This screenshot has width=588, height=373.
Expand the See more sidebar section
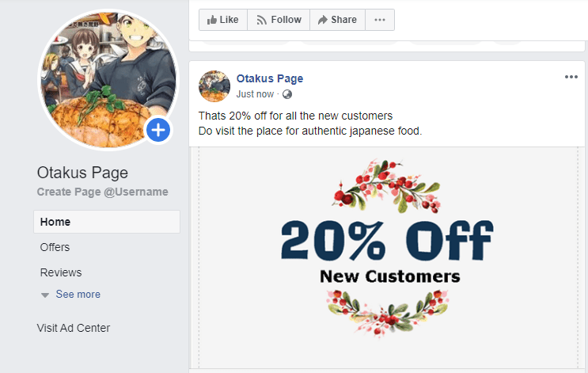click(78, 295)
